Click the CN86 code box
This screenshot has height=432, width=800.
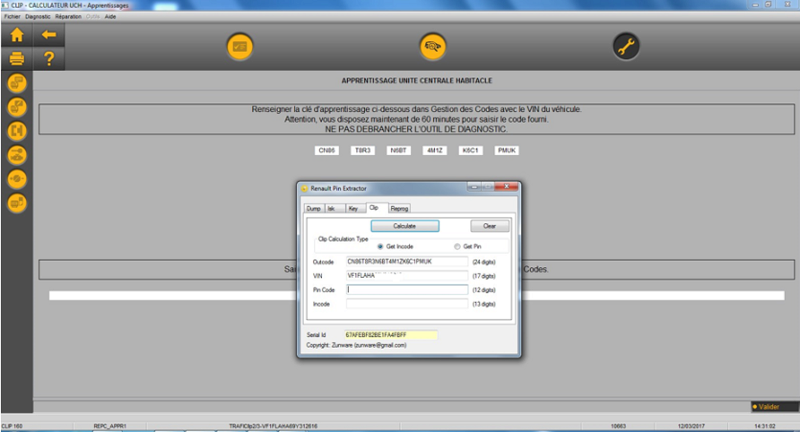click(327, 150)
